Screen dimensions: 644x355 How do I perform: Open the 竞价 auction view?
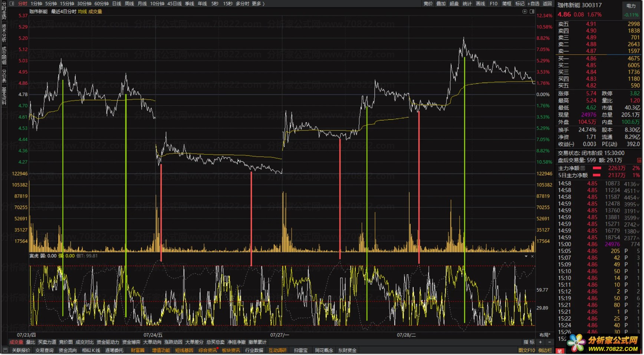coord(428,4)
